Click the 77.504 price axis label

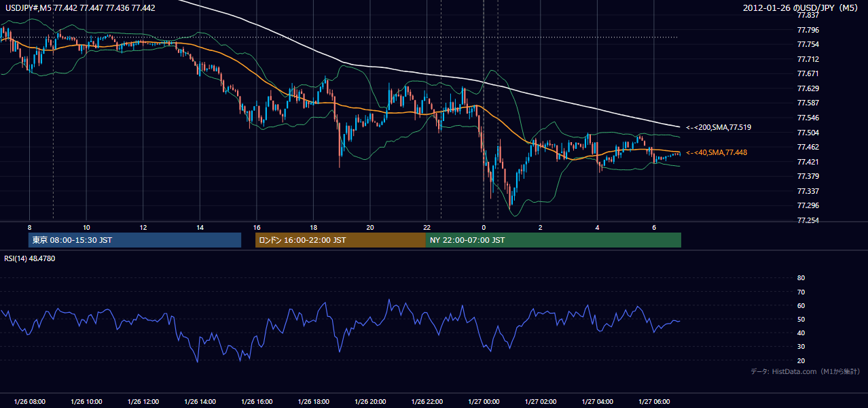pyautogui.click(x=808, y=133)
